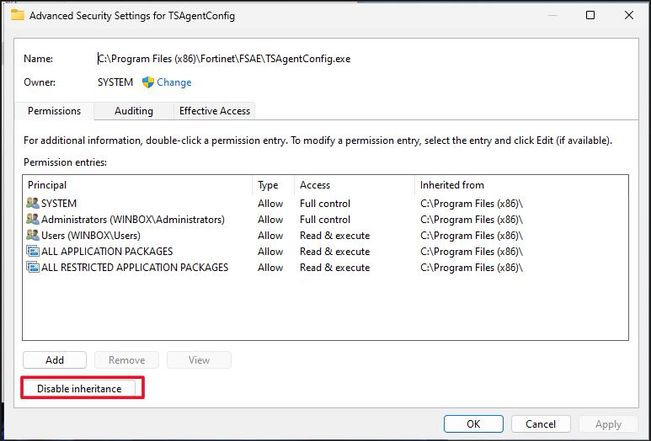Click the Add button

coord(55,360)
